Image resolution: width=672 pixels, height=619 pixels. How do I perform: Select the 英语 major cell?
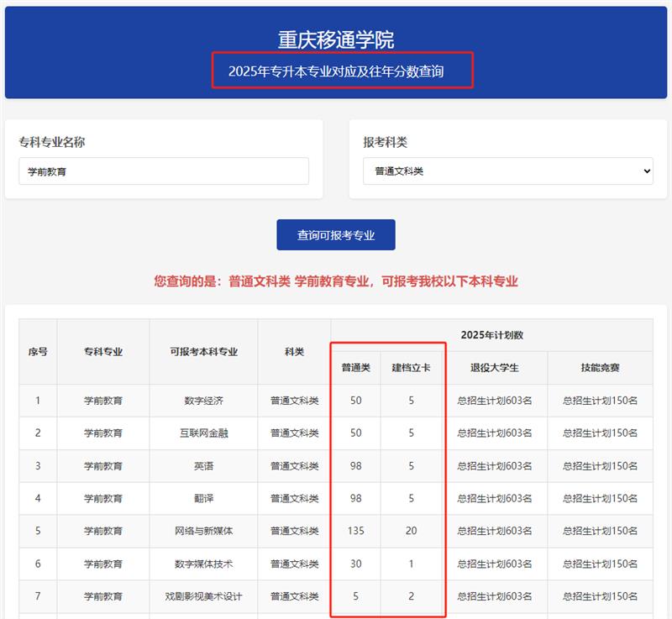point(203,465)
